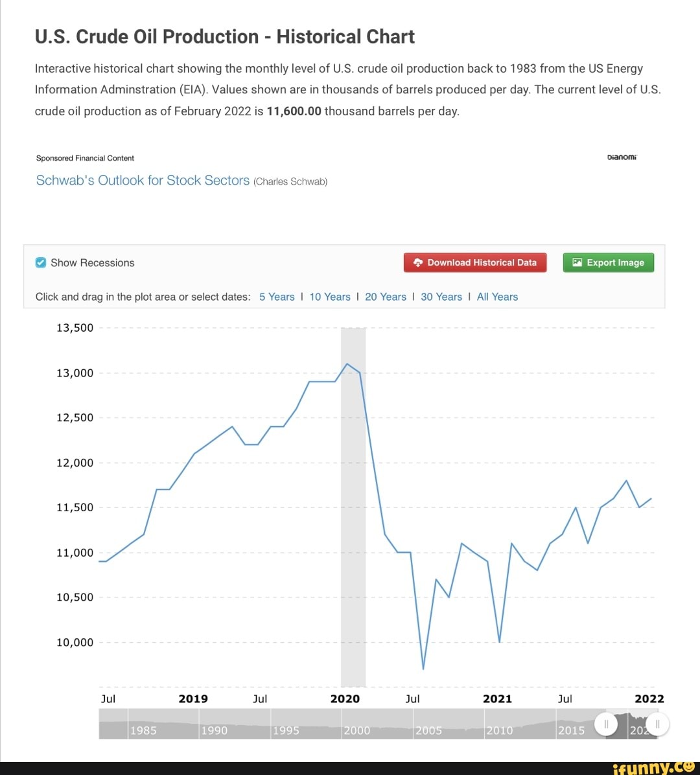This screenshot has height=775, width=700.
Task: Select the 10 Years date range
Action: coord(330,297)
